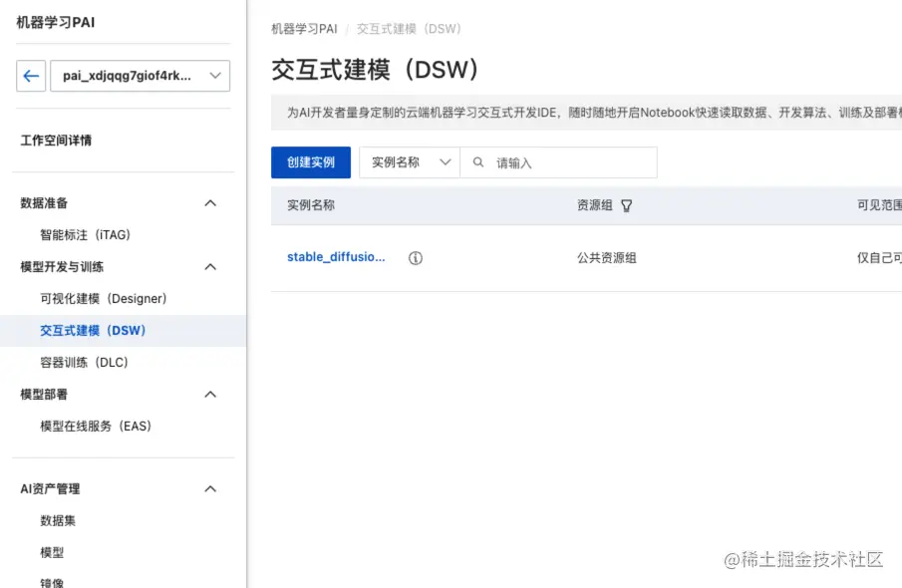Click the back arrow button beside workspace selector
Screen dimensions: 902x588
tap(31, 76)
